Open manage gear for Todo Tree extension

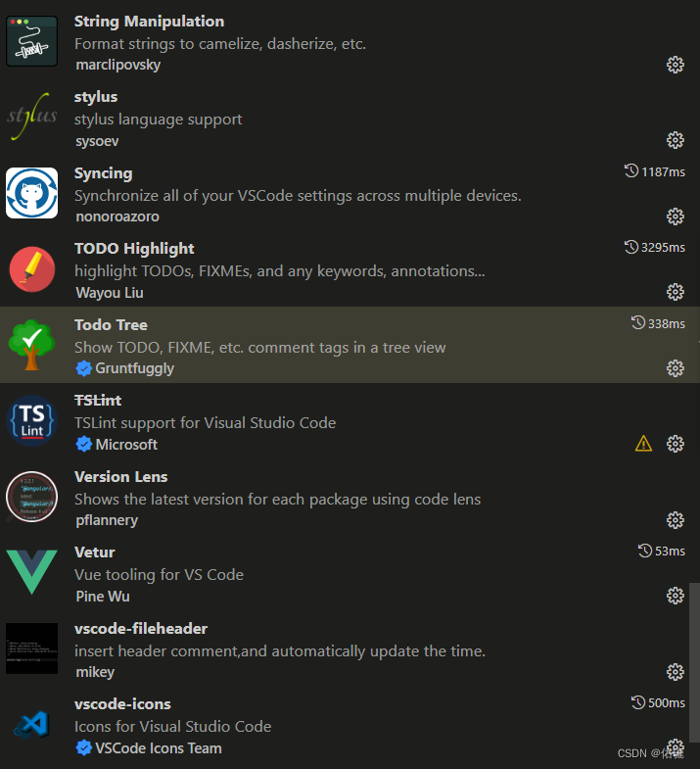[x=675, y=368]
